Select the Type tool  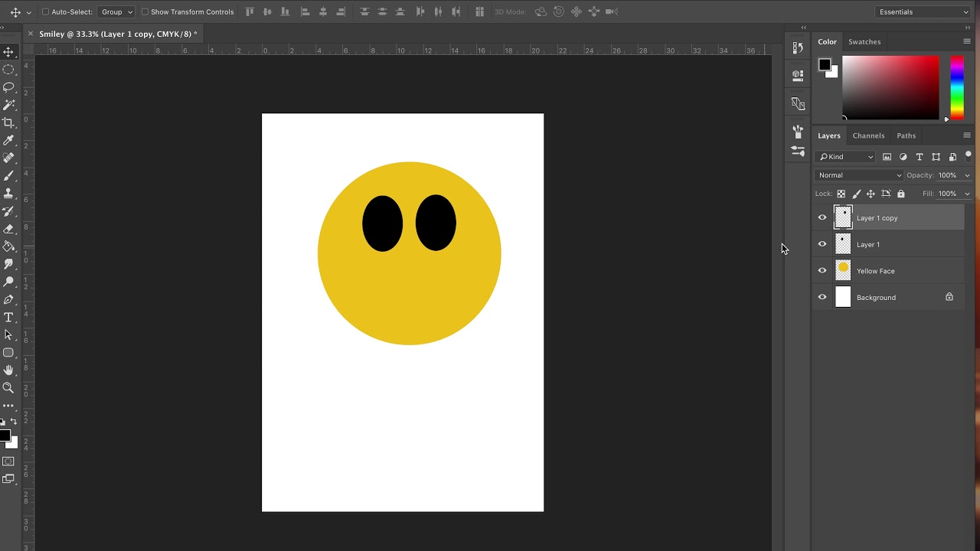pyautogui.click(x=8, y=317)
